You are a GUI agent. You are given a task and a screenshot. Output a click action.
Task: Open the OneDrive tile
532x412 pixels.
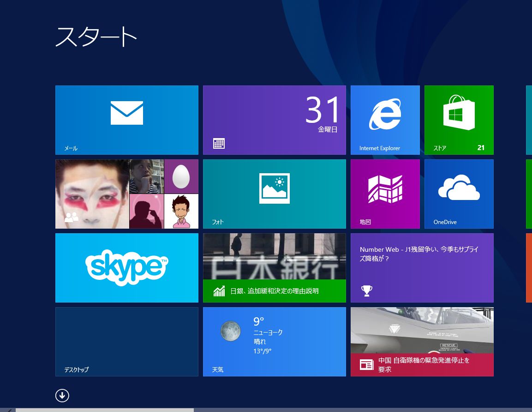pos(459,194)
